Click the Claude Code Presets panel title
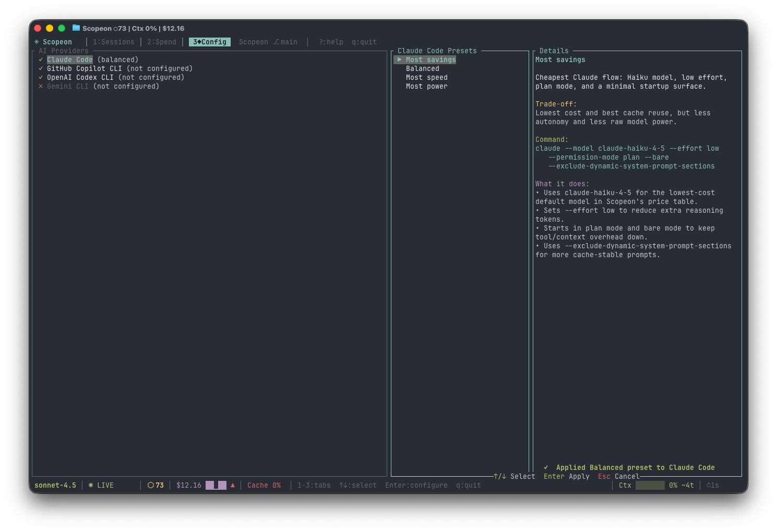The image size is (777, 532). tap(437, 51)
